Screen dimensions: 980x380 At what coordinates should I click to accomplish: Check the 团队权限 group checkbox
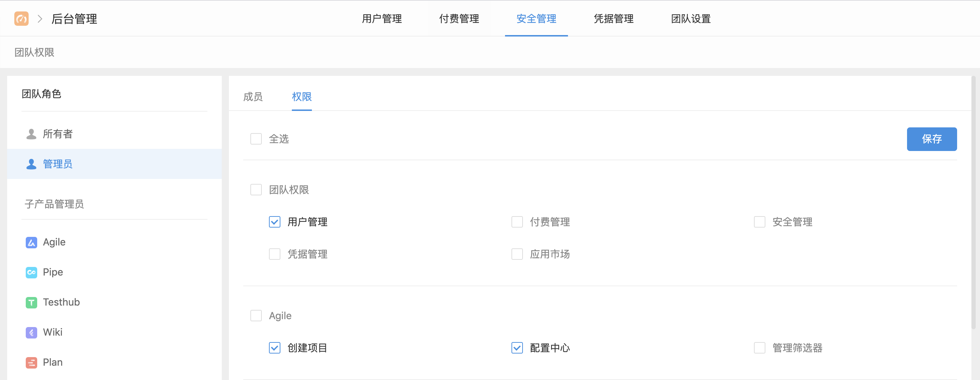click(x=256, y=190)
